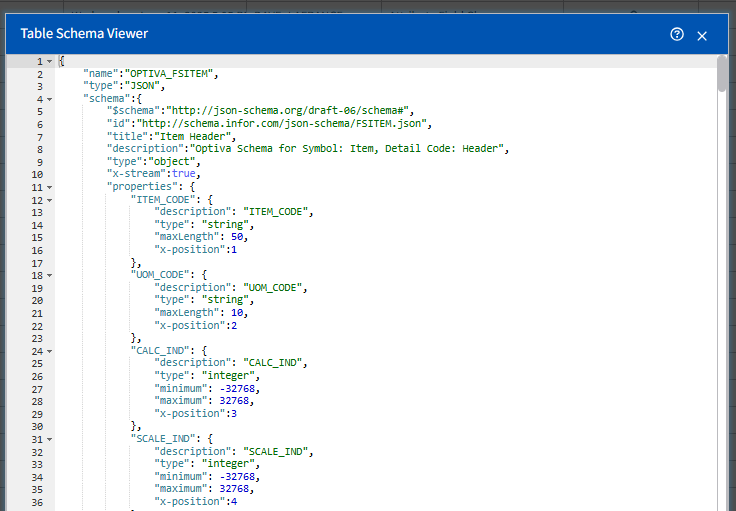Click the vertical scrollbar thumb of schema viewer
This screenshot has height=511, width=736.
[x=722, y=74]
